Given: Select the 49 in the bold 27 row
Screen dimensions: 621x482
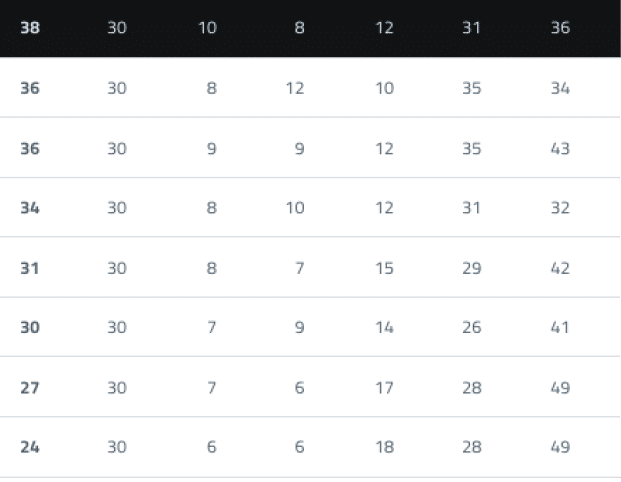Looking at the screenshot, I should [560, 388].
